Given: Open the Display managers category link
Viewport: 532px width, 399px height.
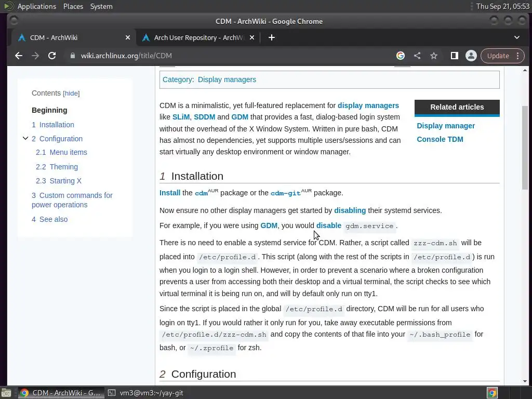Looking at the screenshot, I should (227, 79).
